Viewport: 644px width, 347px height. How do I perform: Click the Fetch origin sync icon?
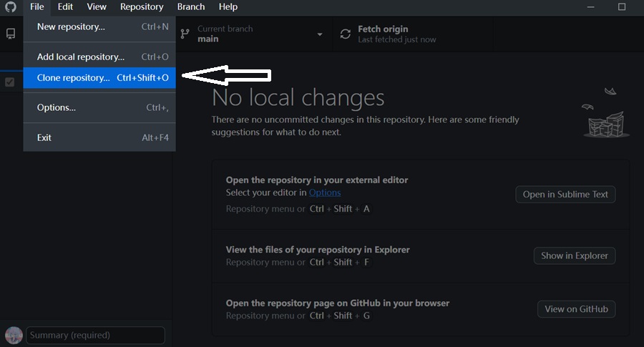346,34
